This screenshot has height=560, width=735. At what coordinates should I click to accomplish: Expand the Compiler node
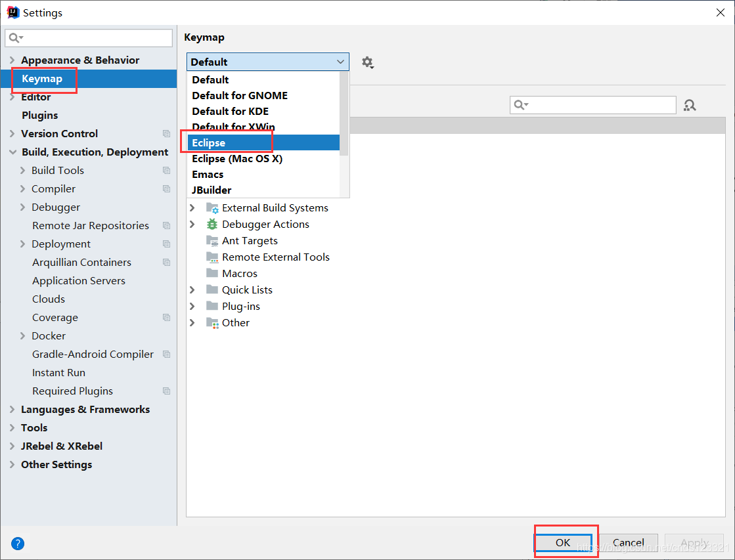[22, 189]
